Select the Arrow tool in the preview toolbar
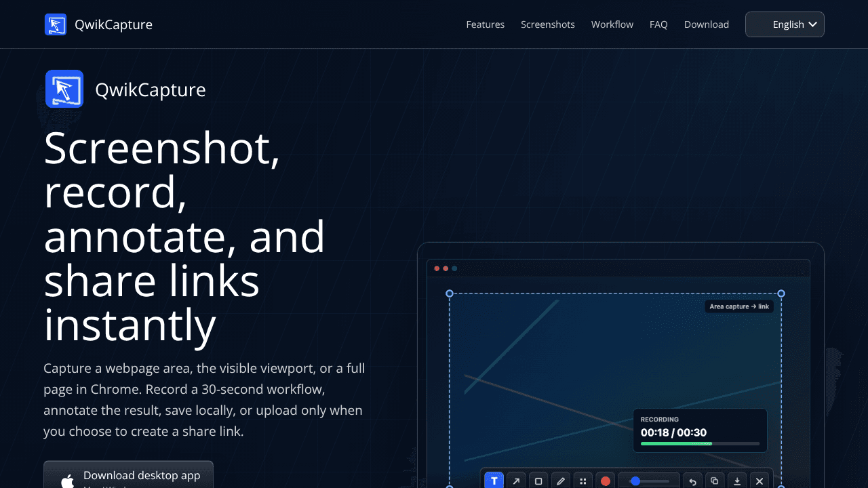 tap(517, 481)
